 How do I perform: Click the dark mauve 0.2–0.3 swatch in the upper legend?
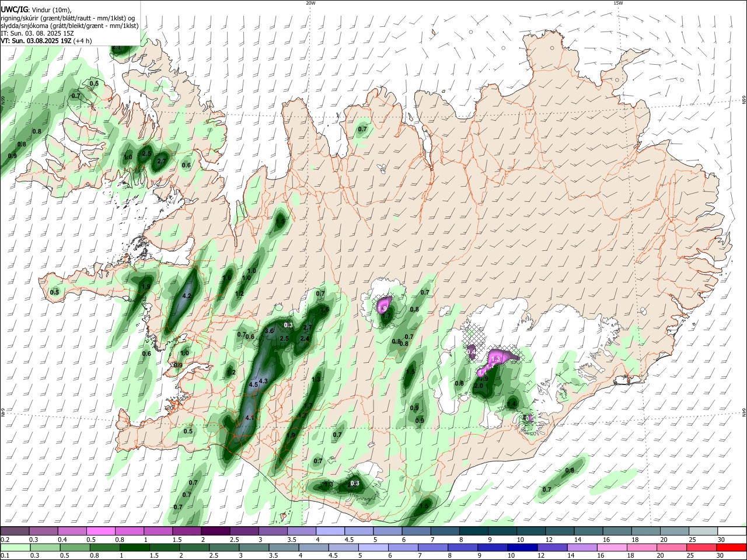point(15,531)
